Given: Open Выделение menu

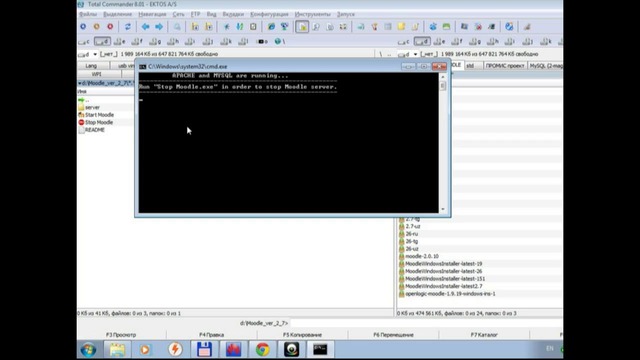Looking at the screenshot, I should 118,14.
